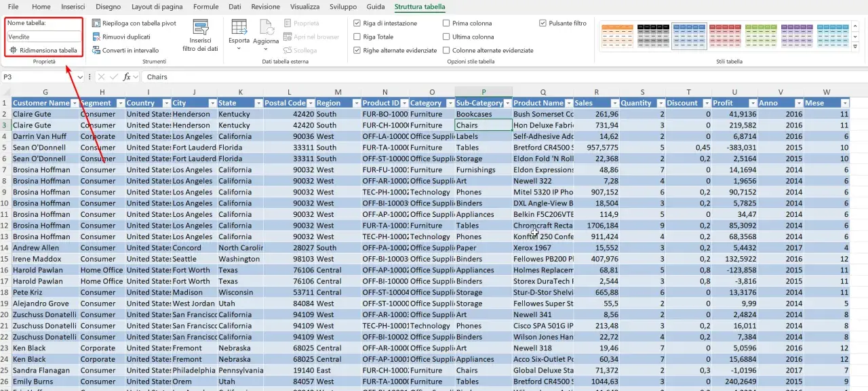Viewport: 868px width, 391px height.
Task: Open the Customer Name column filter dropdown
Action: pos(74,103)
